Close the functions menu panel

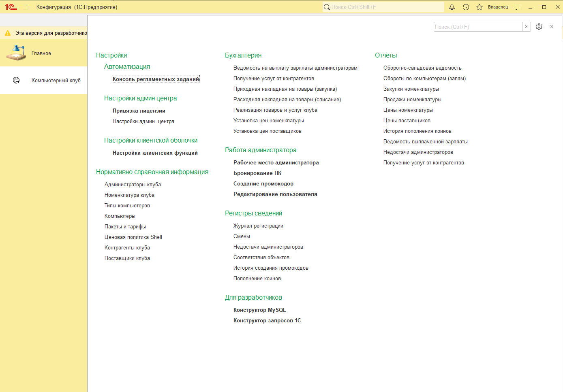click(552, 27)
